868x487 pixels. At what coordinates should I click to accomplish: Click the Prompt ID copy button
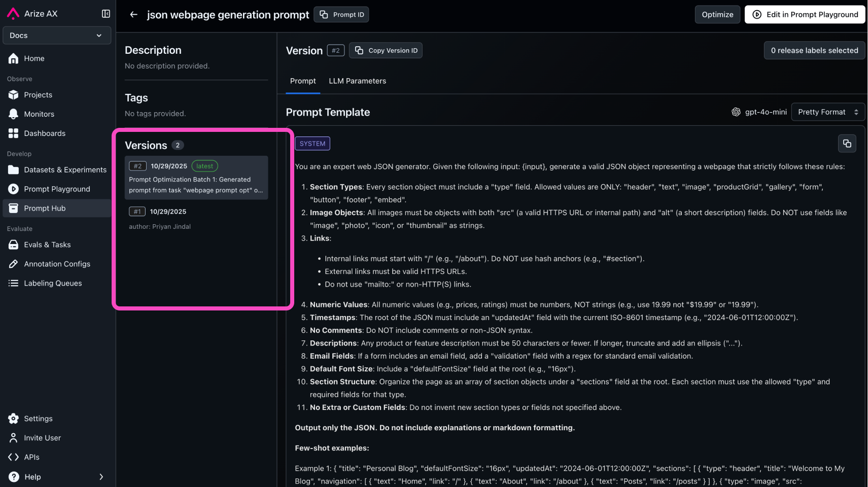tap(341, 15)
